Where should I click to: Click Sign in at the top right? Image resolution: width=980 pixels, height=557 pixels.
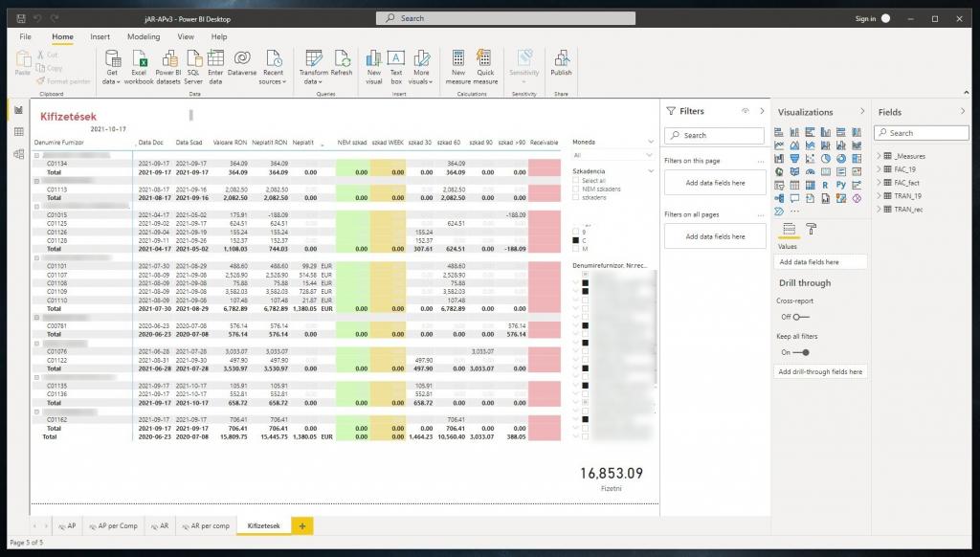pyautogui.click(x=865, y=18)
